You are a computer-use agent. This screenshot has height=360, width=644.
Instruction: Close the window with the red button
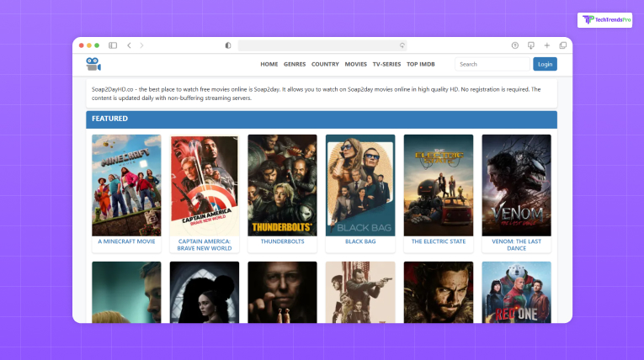[82, 45]
